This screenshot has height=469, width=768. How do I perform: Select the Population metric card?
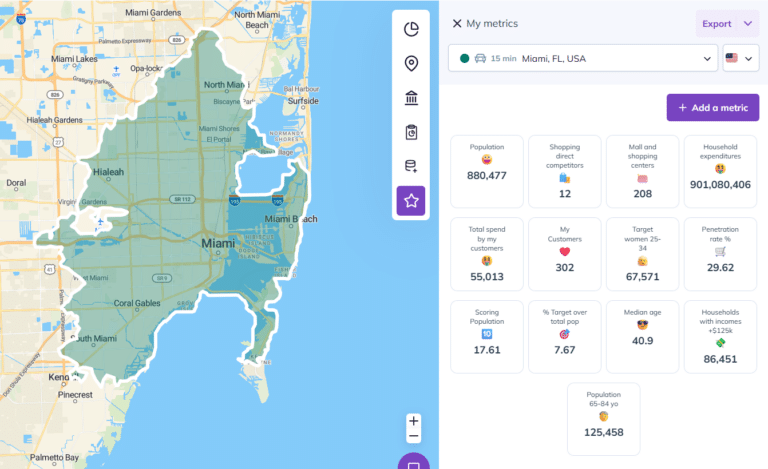click(x=487, y=171)
